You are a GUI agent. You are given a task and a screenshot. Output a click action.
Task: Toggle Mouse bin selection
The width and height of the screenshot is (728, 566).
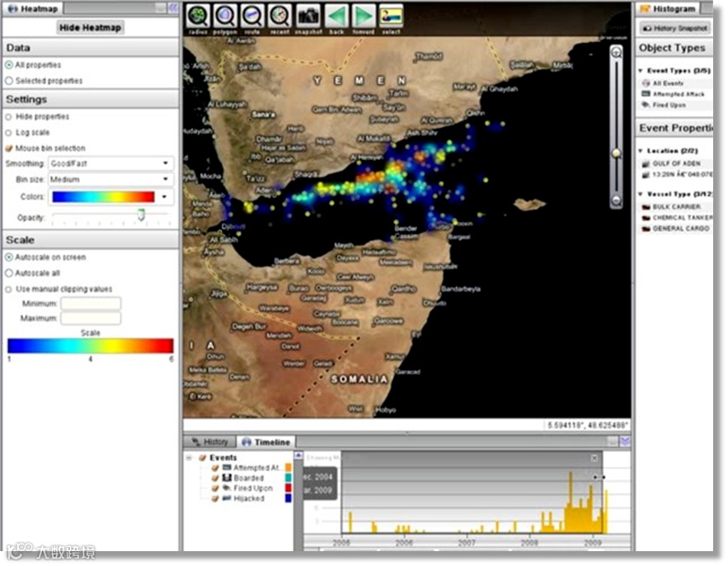coord(8,149)
